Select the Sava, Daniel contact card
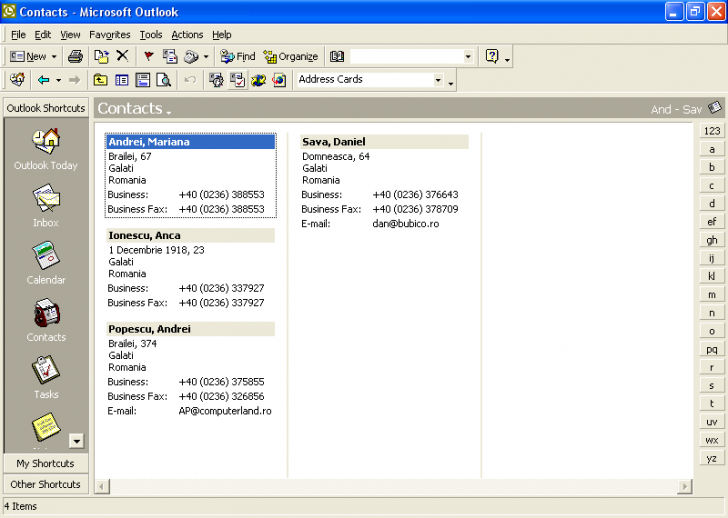 pos(384,183)
